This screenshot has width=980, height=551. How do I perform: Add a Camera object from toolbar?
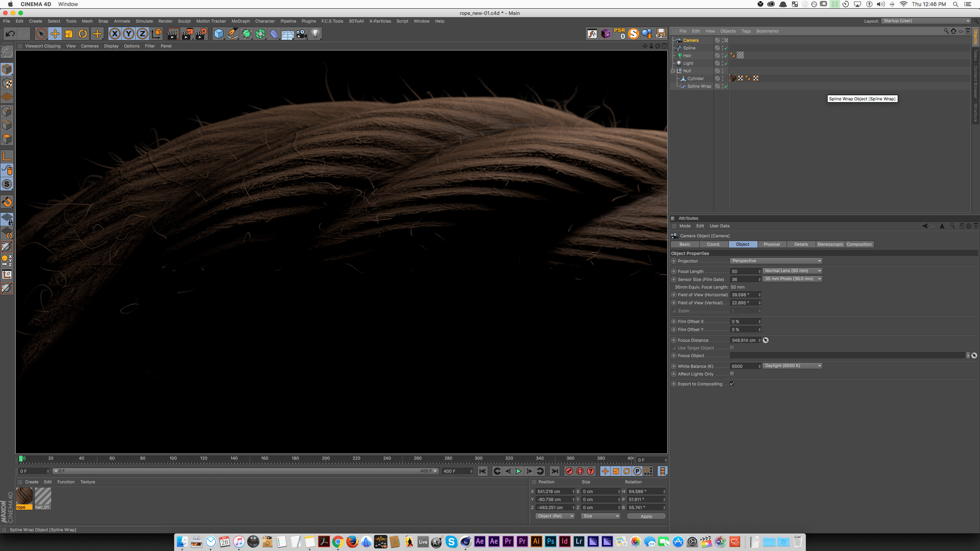tap(301, 34)
